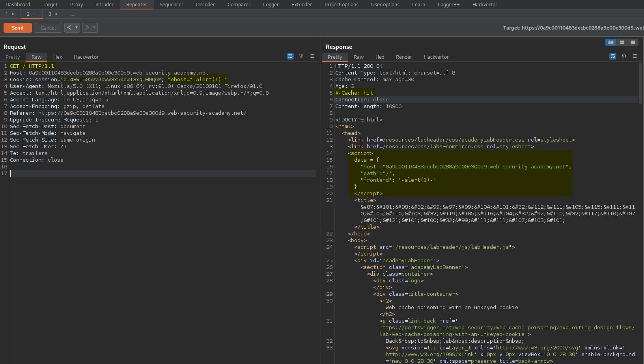Switch Request view to Raw

tap(37, 57)
